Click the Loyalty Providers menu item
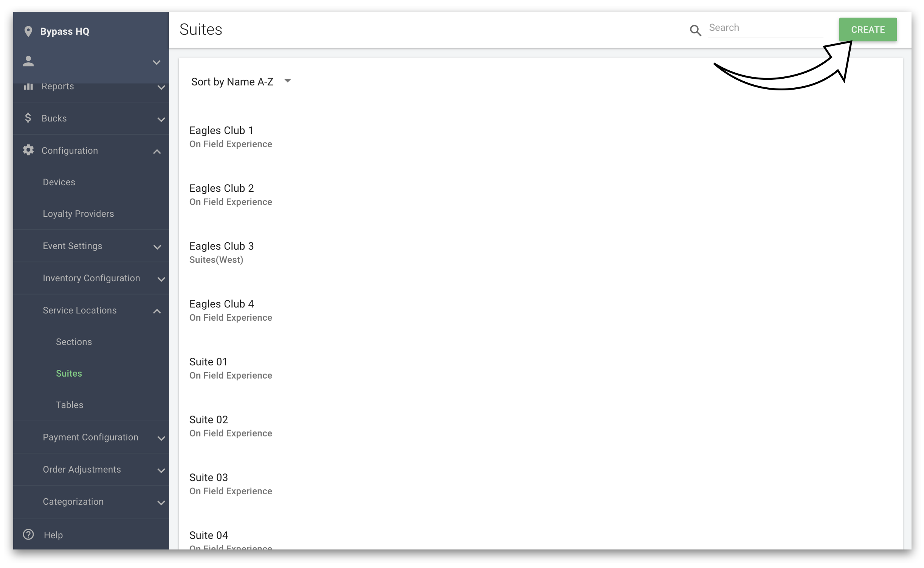 pyautogui.click(x=79, y=214)
